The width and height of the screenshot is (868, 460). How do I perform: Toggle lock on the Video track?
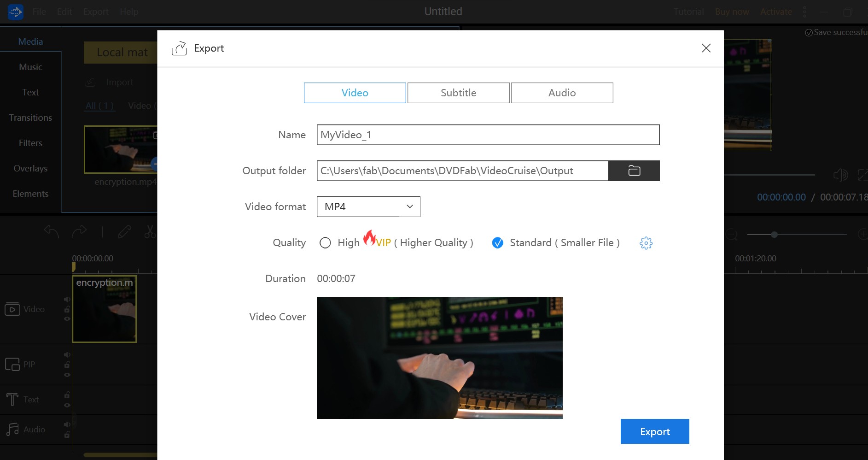click(67, 309)
